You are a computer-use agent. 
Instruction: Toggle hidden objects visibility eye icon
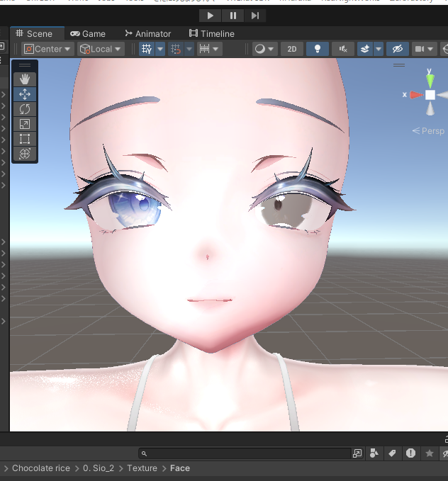(x=398, y=49)
